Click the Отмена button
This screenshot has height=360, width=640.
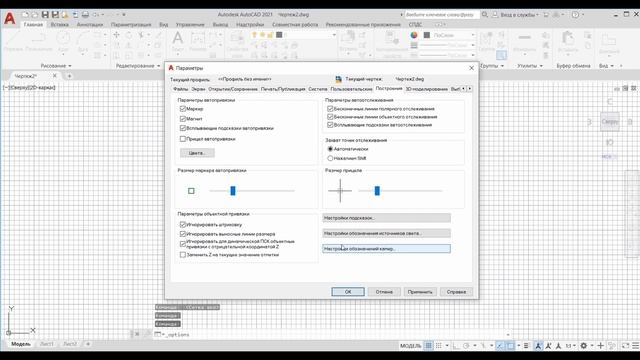(384, 292)
